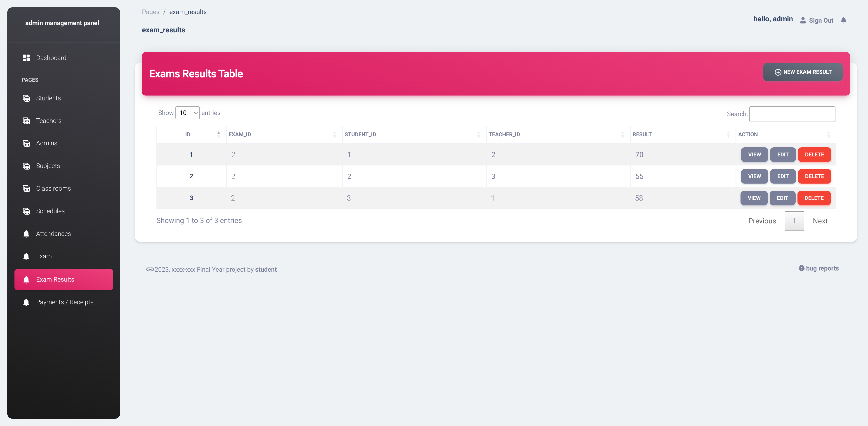This screenshot has width=868, height=426.
Task: View exam result row with ID 3
Action: pyautogui.click(x=754, y=198)
